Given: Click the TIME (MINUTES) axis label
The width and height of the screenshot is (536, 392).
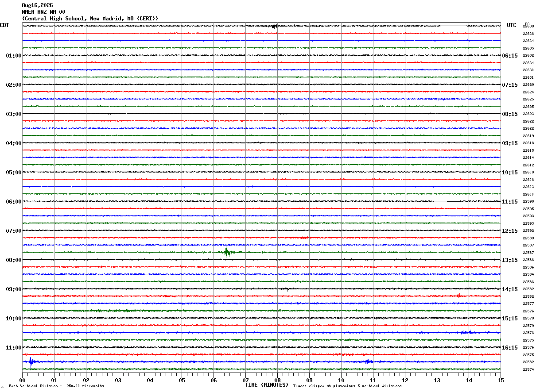Looking at the screenshot, I should [267, 385].
